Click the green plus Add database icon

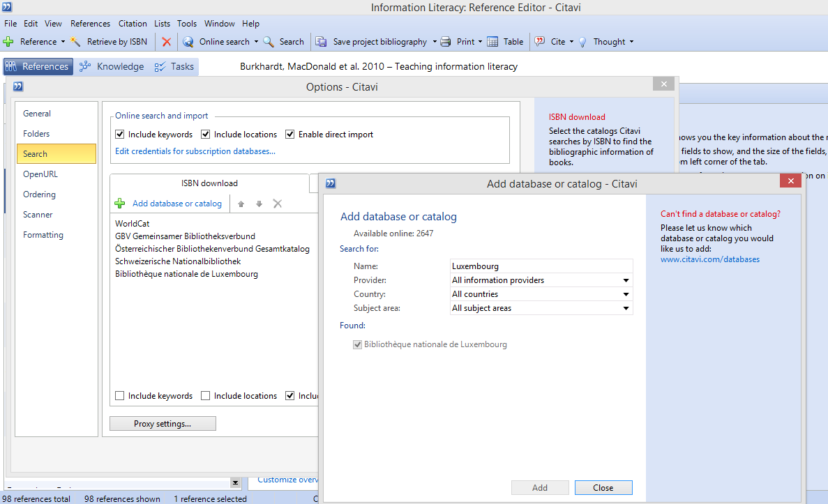(x=120, y=204)
